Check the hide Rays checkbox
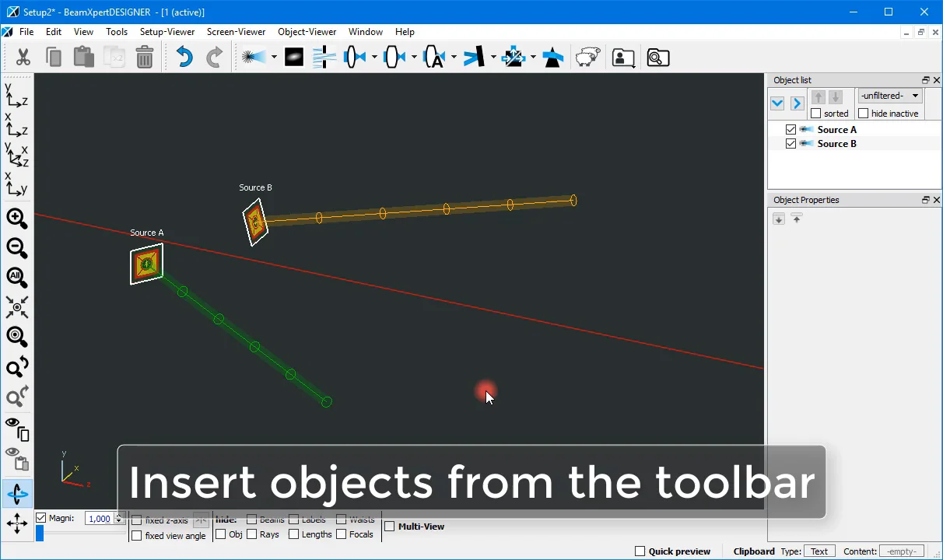The image size is (943, 560). pos(251,534)
